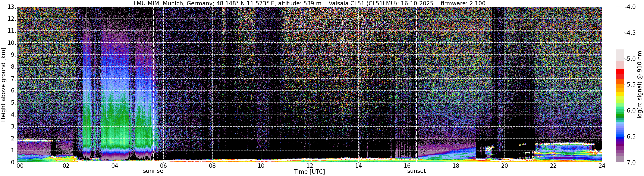Click the "18" tick label on the time axis
This screenshot has width=644, height=176.
click(x=456, y=166)
